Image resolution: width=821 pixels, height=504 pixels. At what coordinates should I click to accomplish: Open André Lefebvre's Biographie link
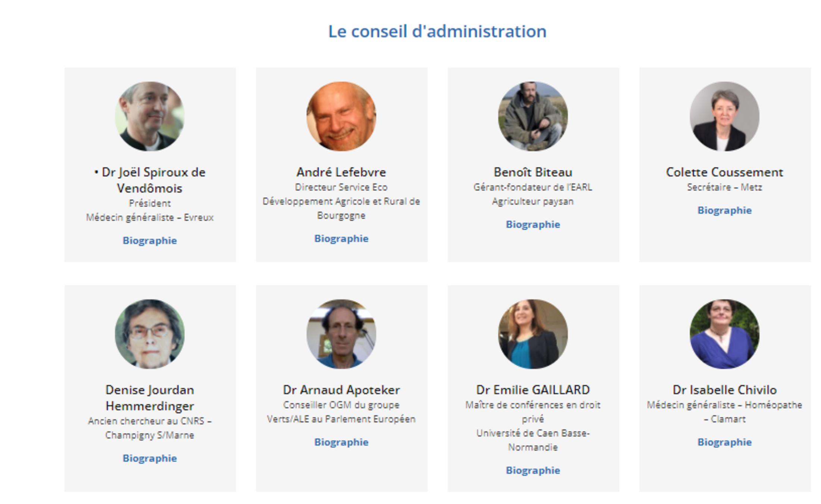click(x=341, y=239)
